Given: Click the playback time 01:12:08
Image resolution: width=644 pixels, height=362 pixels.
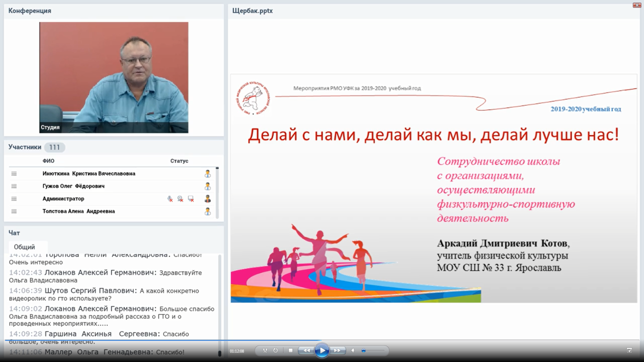Looking at the screenshot, I should [x=237, y=351].
